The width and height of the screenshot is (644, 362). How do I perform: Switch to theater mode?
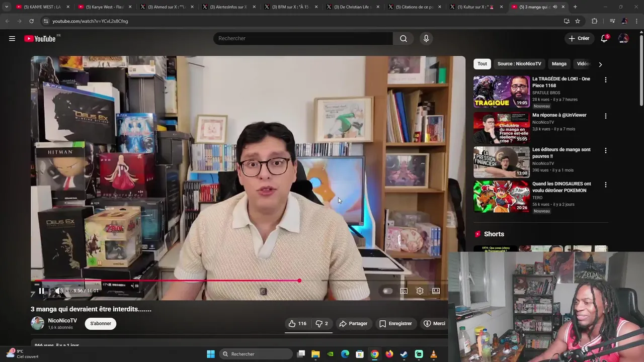coord(436,291)
